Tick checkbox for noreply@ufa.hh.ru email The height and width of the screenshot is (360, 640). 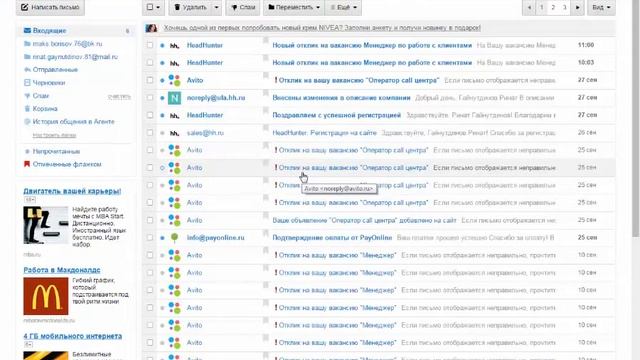[150, 98]
